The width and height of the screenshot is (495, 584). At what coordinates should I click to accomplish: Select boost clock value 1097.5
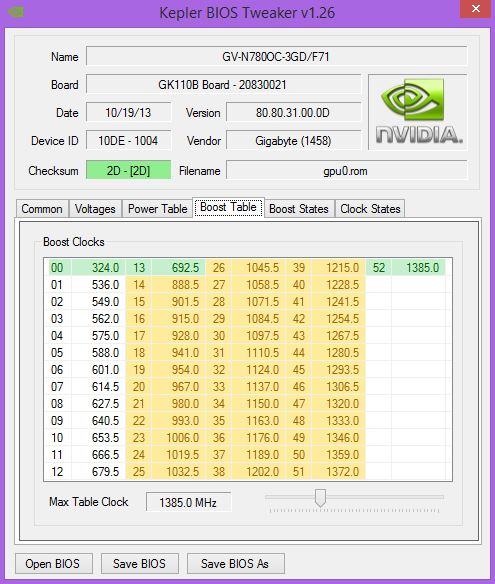(x=258, y=336)
